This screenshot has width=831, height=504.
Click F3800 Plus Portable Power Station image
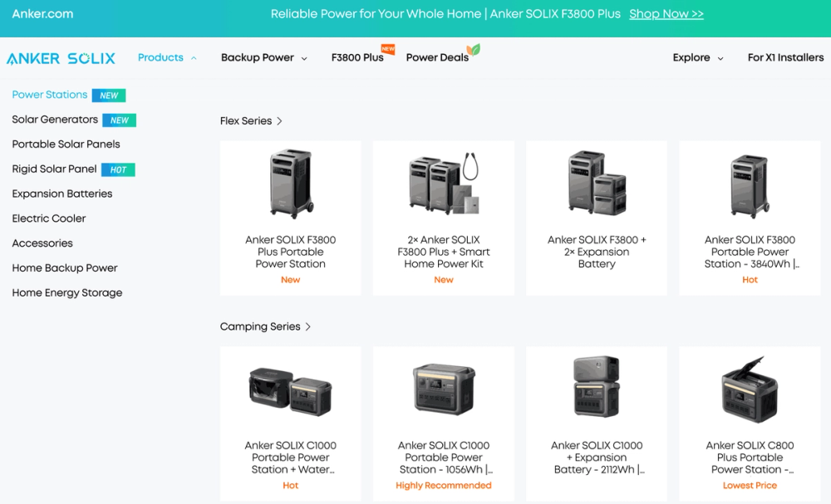[x=290, y=183]
